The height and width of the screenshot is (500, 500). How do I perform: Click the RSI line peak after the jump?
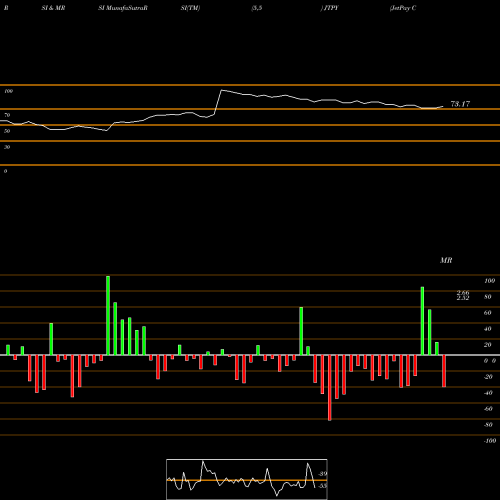(222, 90)
